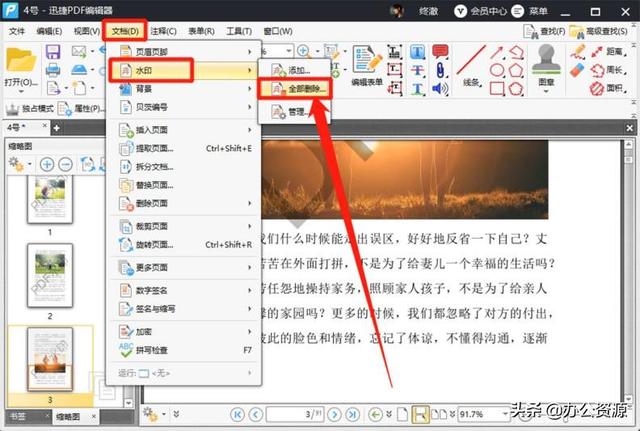
Task: Go to last page button
Action: click(x=352, y=415)
